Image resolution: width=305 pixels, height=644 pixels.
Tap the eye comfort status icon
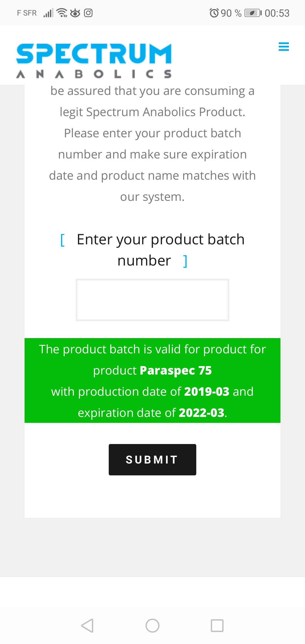coord(75,13)
